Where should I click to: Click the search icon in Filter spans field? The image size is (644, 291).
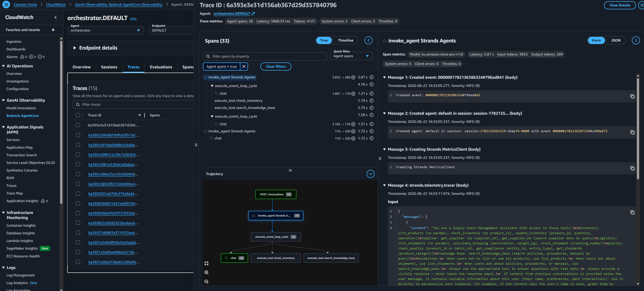[208, 56]
